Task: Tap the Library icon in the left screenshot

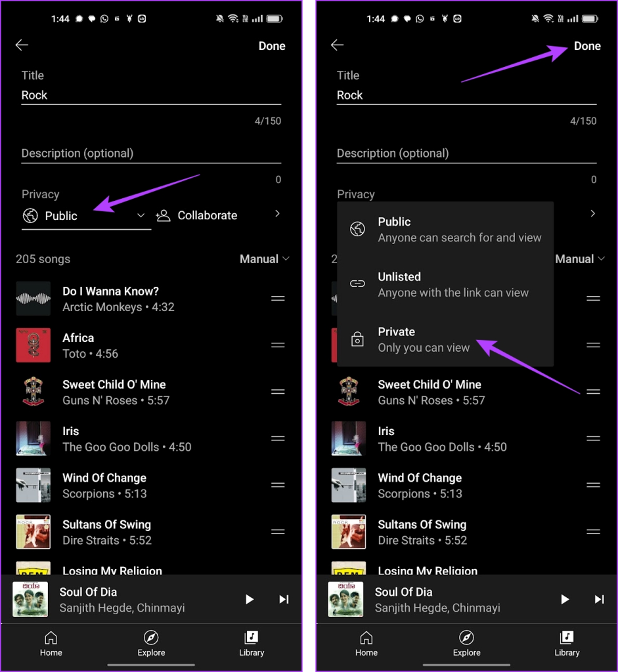Action: point(252,638)
